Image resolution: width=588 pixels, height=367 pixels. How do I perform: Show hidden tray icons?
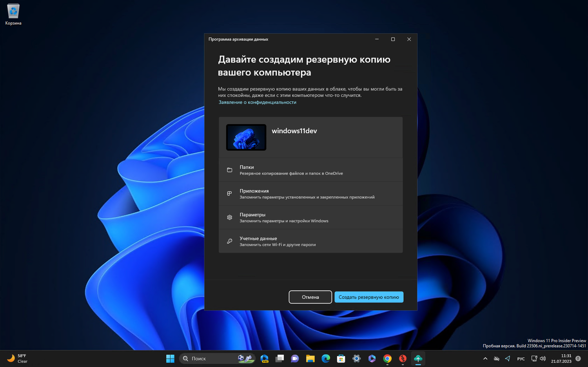pos(485,358)
